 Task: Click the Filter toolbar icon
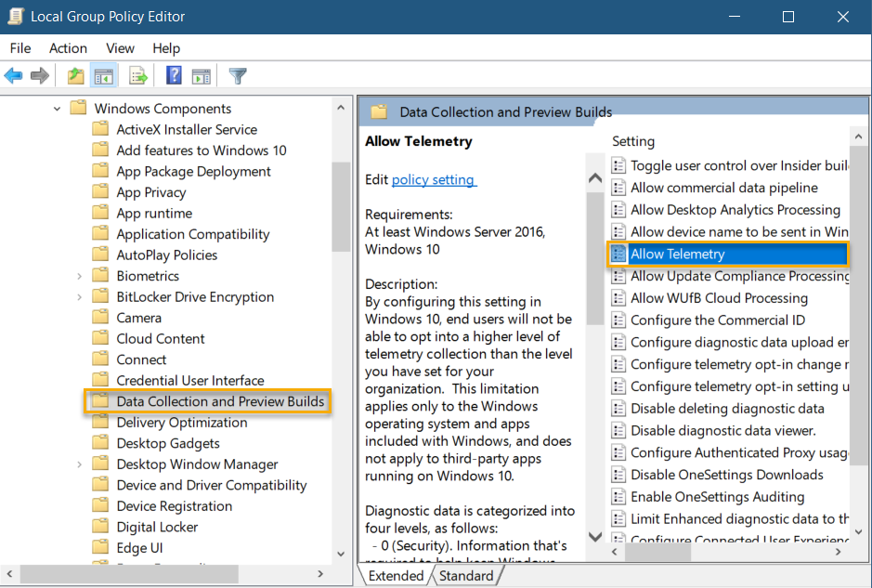(236, 75)
